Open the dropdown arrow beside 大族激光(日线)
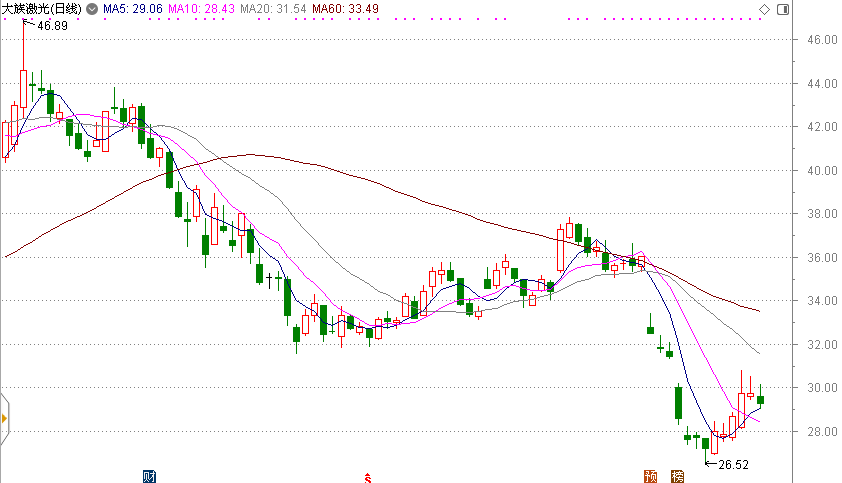Screen dimensions: 842x483 point(92,9)
